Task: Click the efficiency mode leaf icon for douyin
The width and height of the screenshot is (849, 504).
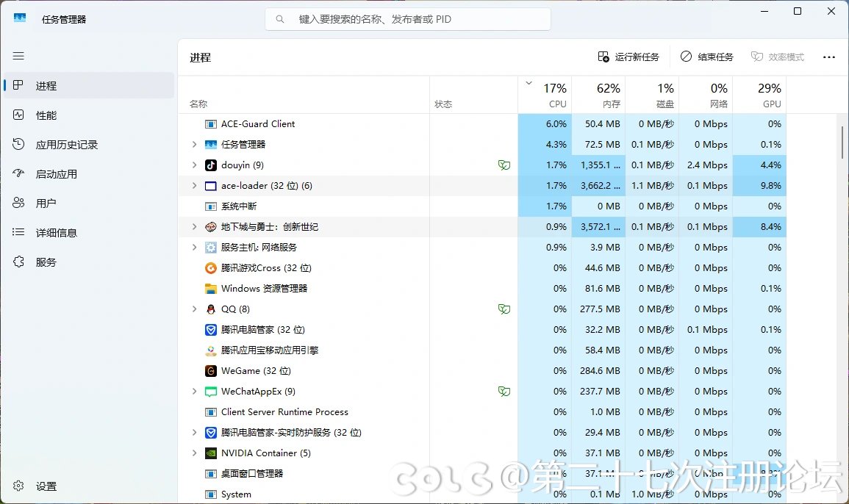Action: click(x=504, y=165)
